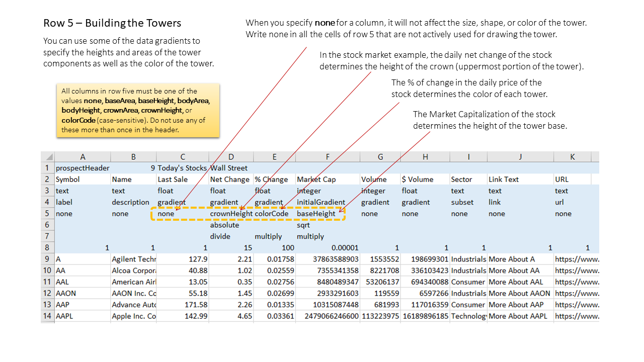
Task: Click the AAPL symbol cell
Action: pyautogui.click(x=83, y=316)
